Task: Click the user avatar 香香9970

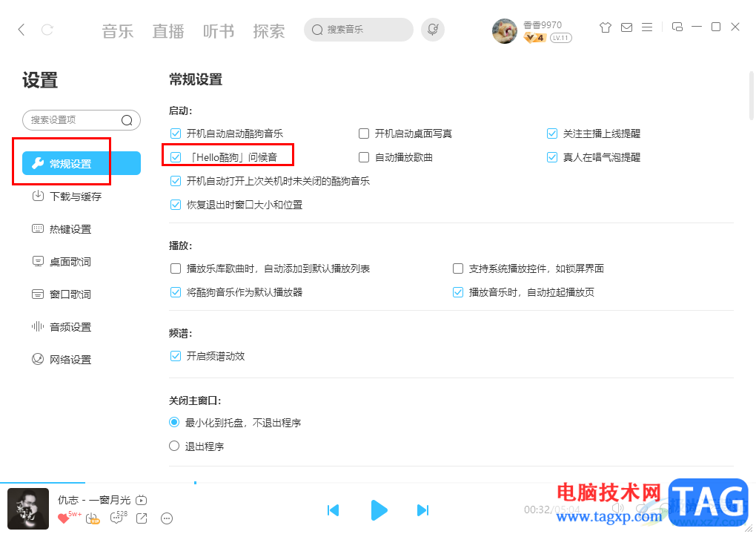Action: pos(504,31)
